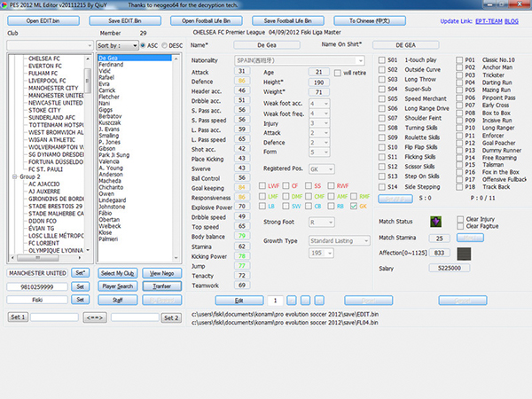Click the dark Affection color box
532x399 pixels.
[x=464, y=254]
